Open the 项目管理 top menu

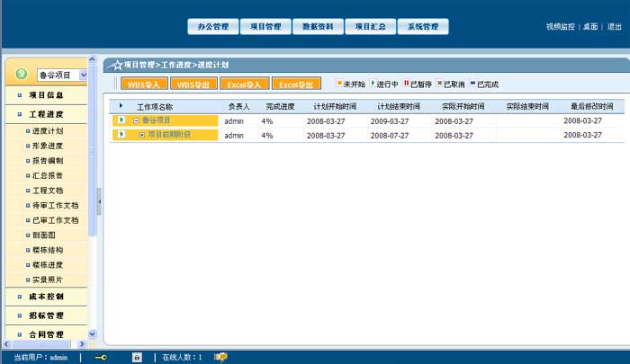coord(265,27)
